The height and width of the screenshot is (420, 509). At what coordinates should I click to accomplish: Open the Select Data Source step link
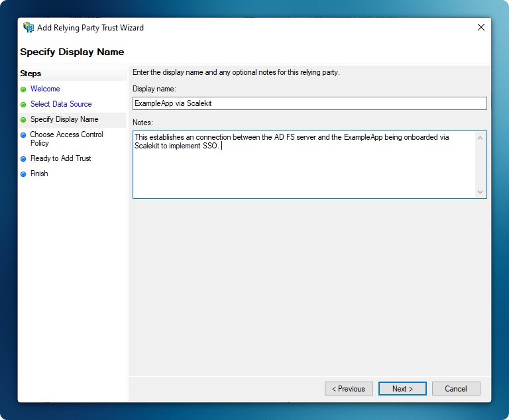coord(61,104)
